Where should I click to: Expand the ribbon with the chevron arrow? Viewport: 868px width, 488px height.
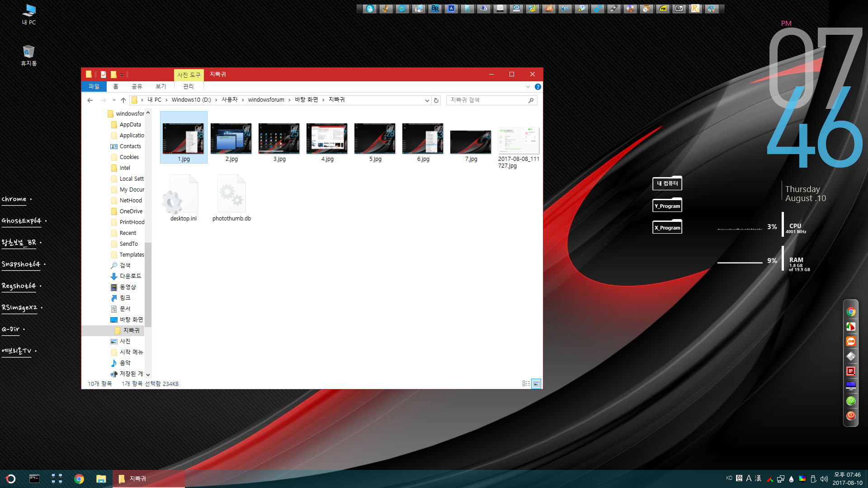[528, 87]
